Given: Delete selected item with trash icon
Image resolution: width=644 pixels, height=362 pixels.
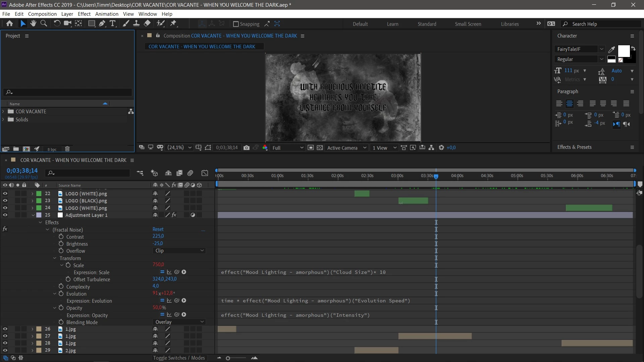Looking at the screenshot, I should (x=67, y=149).
